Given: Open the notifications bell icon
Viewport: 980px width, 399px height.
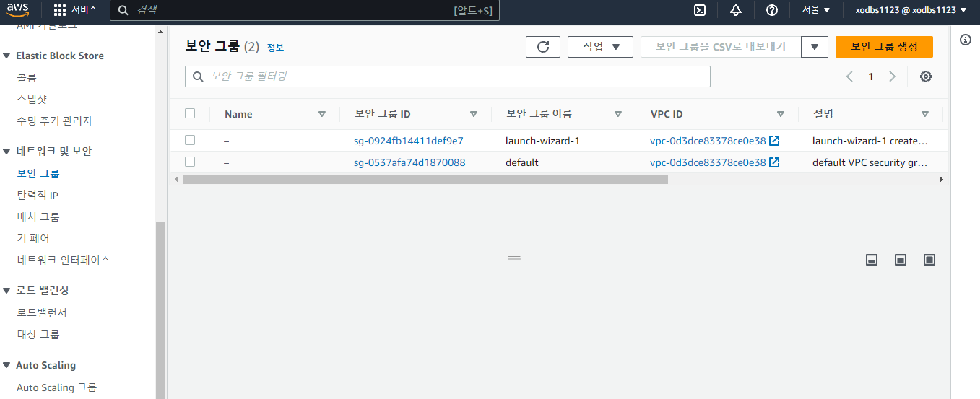Looking at the screenshot, I should pos(735,10).
